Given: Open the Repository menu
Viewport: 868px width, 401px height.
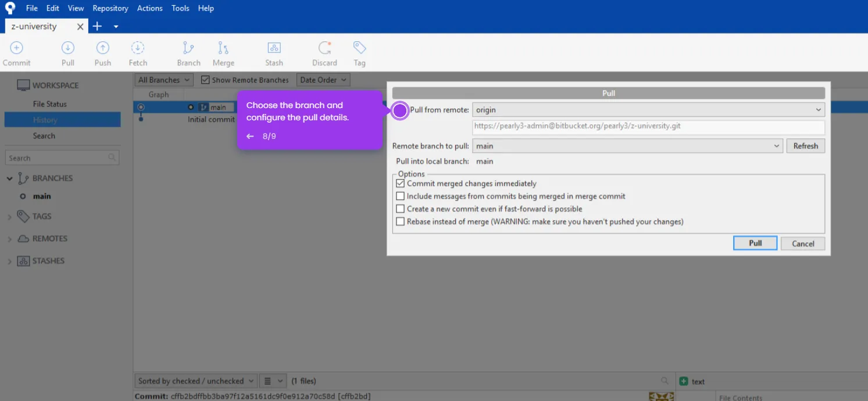Looking at the screenshot, I should coord(110,8).
